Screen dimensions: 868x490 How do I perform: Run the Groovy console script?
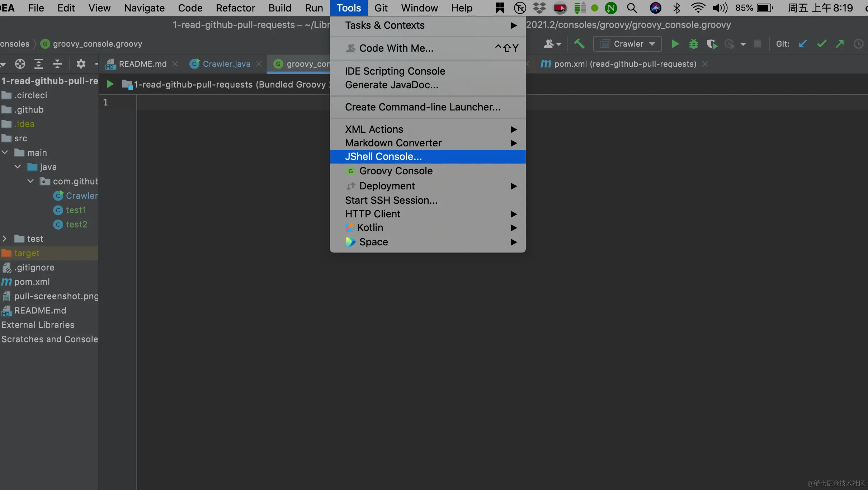tap(110, 84)
